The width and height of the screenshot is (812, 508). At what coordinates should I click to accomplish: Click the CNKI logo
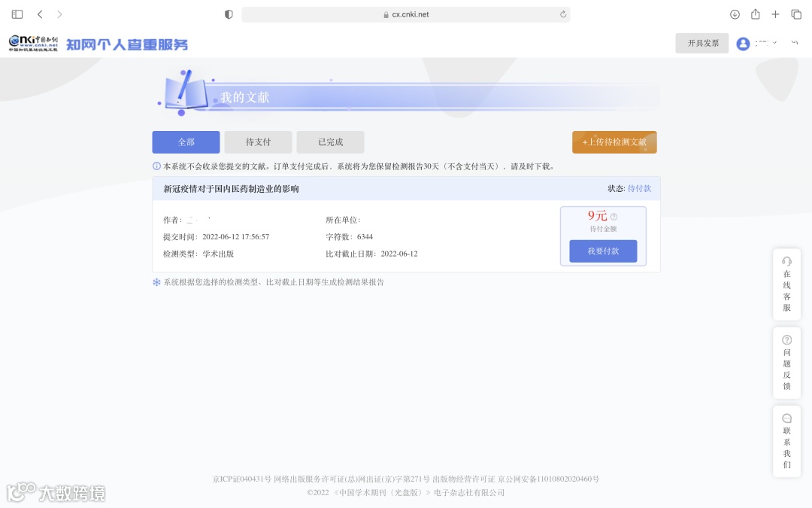pyautogui.click(x=33, y=44)
